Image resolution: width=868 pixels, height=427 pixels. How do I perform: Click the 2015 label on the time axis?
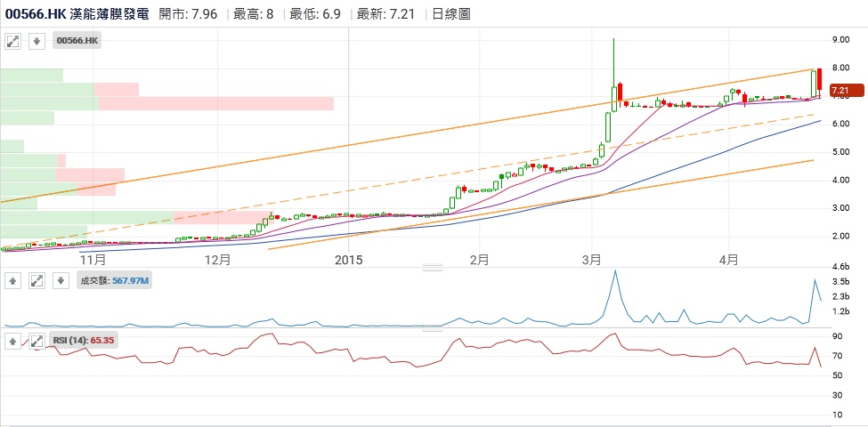click(x=348, y=260)
